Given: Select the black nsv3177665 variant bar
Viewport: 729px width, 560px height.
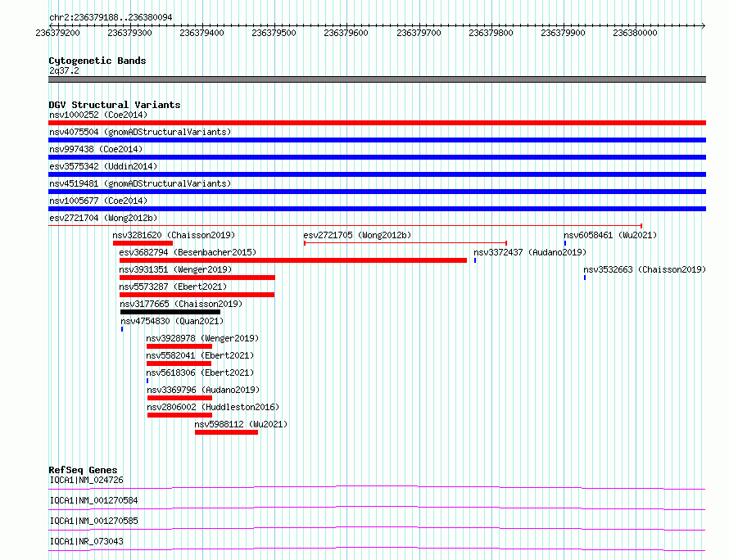Looking at the screenshot, I should click(170, 312).
